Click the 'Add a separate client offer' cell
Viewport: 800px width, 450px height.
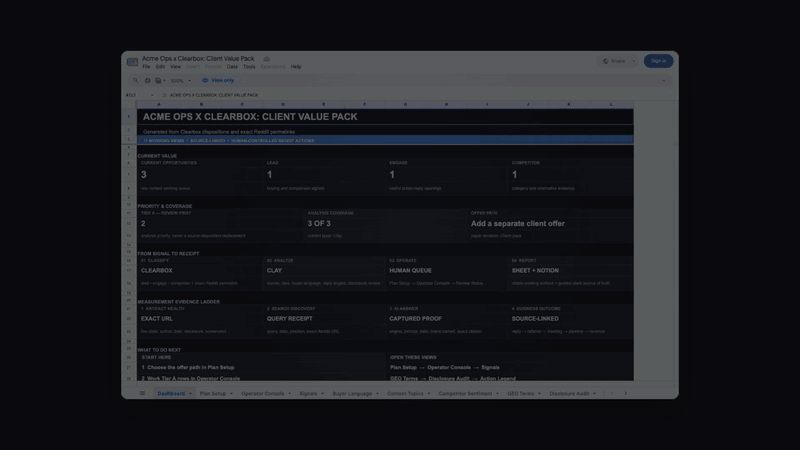(x=550, y=223)
